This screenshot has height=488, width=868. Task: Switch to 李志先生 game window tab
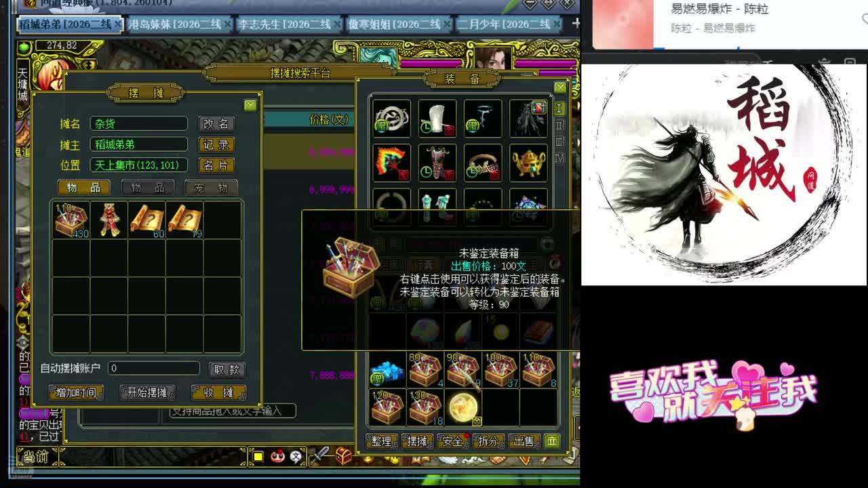click(x=289, y=24)
